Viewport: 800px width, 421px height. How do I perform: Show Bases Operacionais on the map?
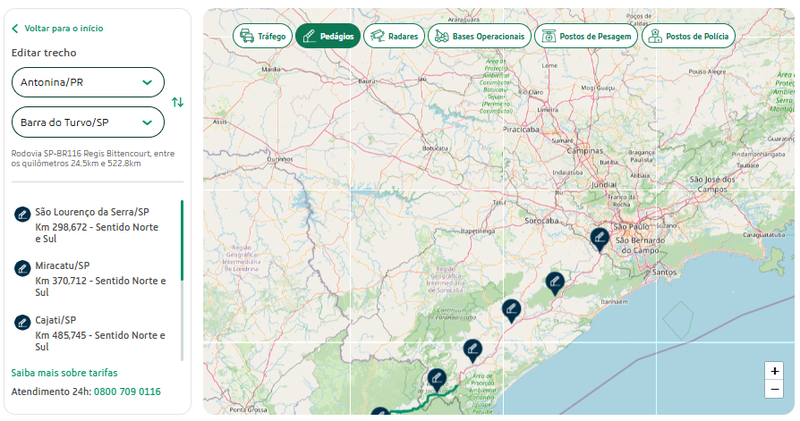click(479, 36)
